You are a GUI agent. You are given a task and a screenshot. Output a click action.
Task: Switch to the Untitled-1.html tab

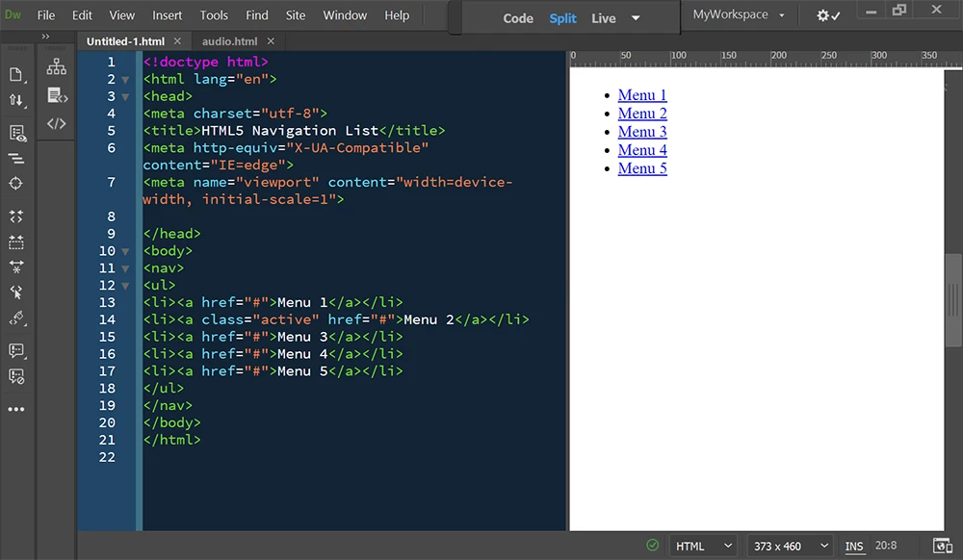125,41
